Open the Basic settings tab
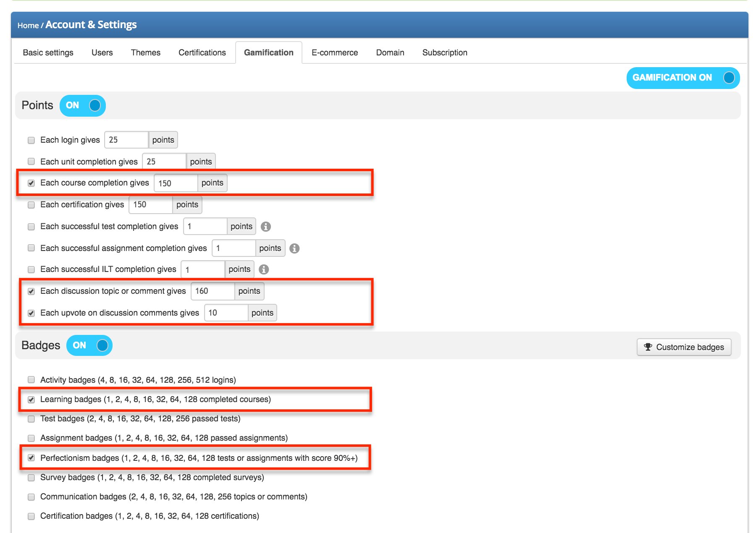Image resolution: width=756 pixels, height=533 pixels. pyautogui.click(x=48, y=52)
